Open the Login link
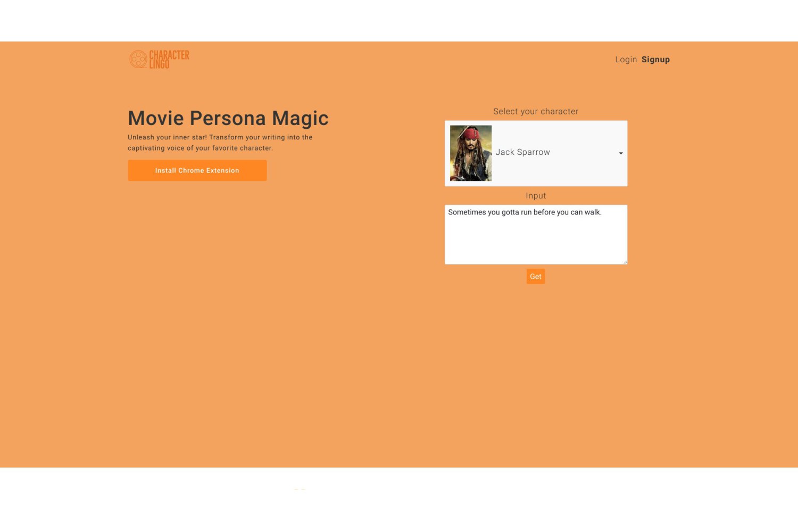 [626, 60]
